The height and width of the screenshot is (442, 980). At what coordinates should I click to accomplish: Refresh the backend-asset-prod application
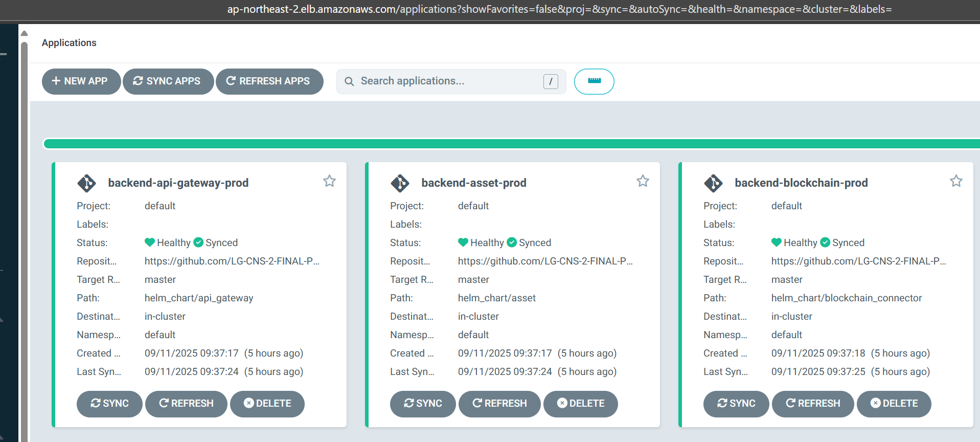point(499,404)
